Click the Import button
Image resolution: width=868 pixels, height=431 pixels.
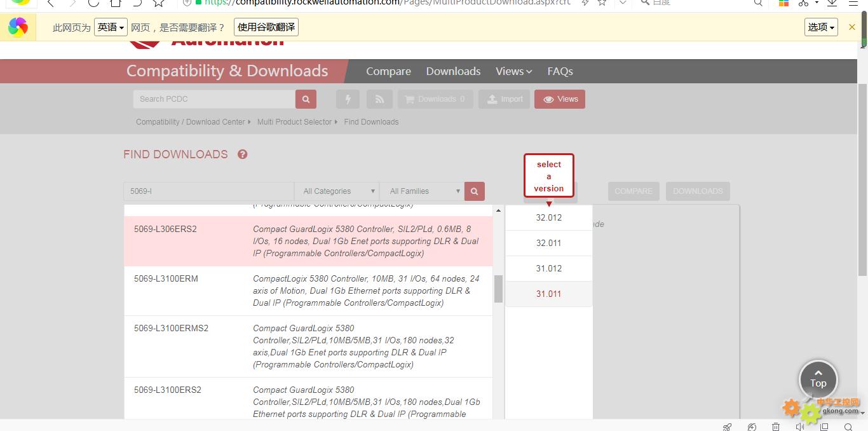click(505, 99)
